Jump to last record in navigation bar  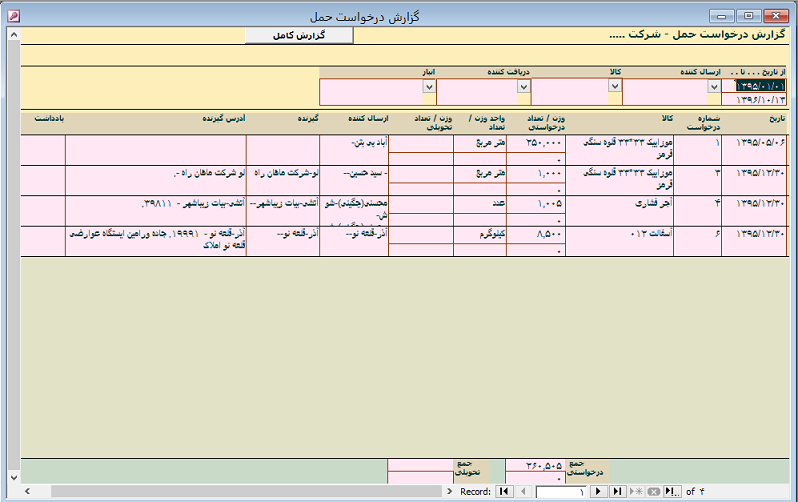click(x=617, y=491)
